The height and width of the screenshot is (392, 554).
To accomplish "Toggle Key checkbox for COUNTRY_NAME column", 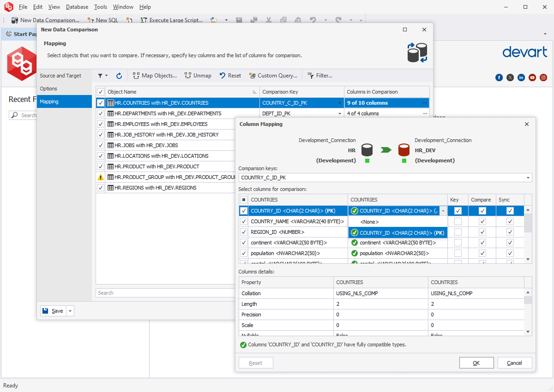I will click(x=458, y=221).
